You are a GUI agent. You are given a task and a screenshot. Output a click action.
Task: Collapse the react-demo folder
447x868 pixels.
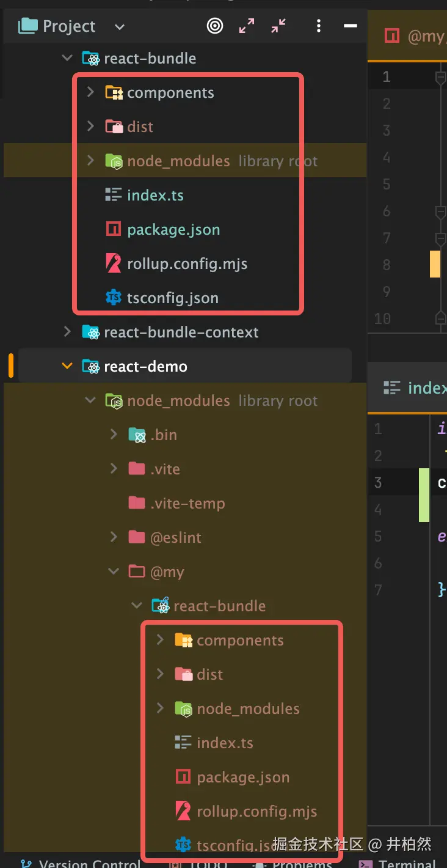[x=67, y=366]
